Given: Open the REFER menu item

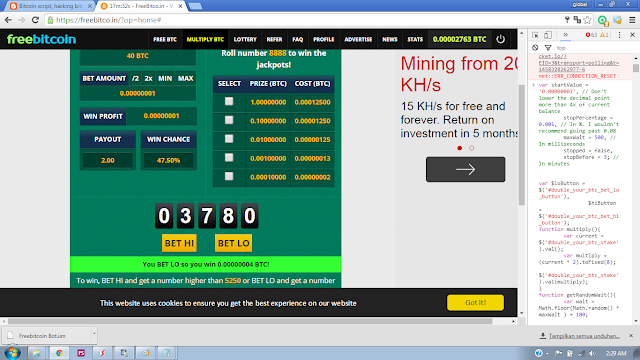Looking at the screenshot, I should click(274, 40).
